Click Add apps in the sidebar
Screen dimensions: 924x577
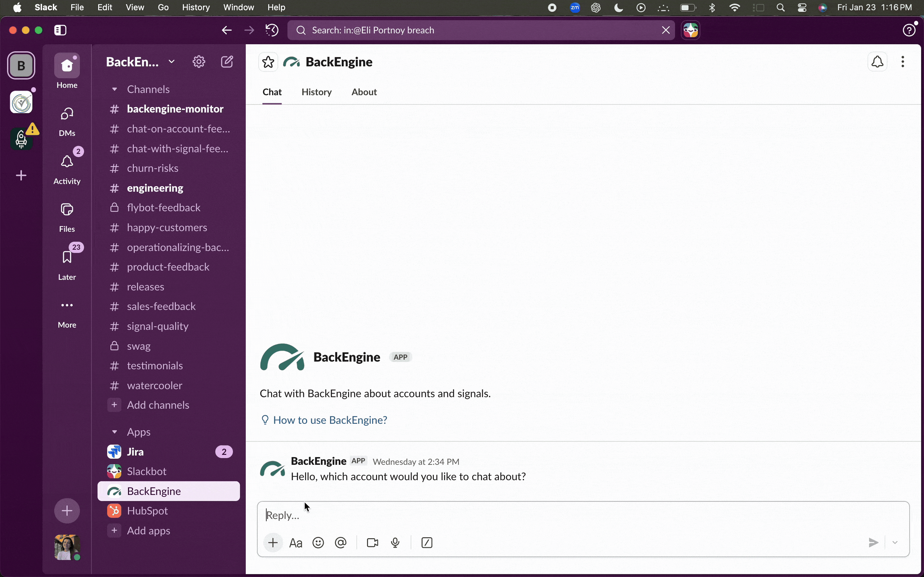pyautogui.click(x=148, y=530)
